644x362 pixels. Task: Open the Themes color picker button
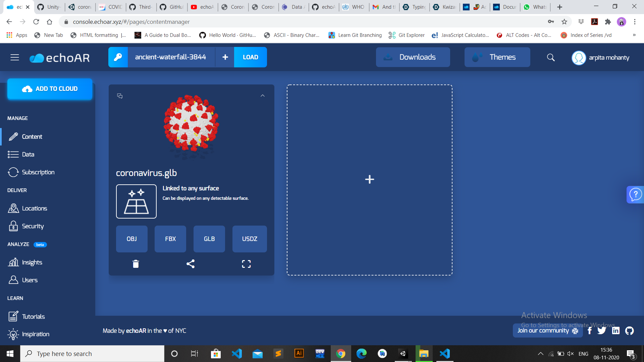pyautogui.click(x=497, y=57)
